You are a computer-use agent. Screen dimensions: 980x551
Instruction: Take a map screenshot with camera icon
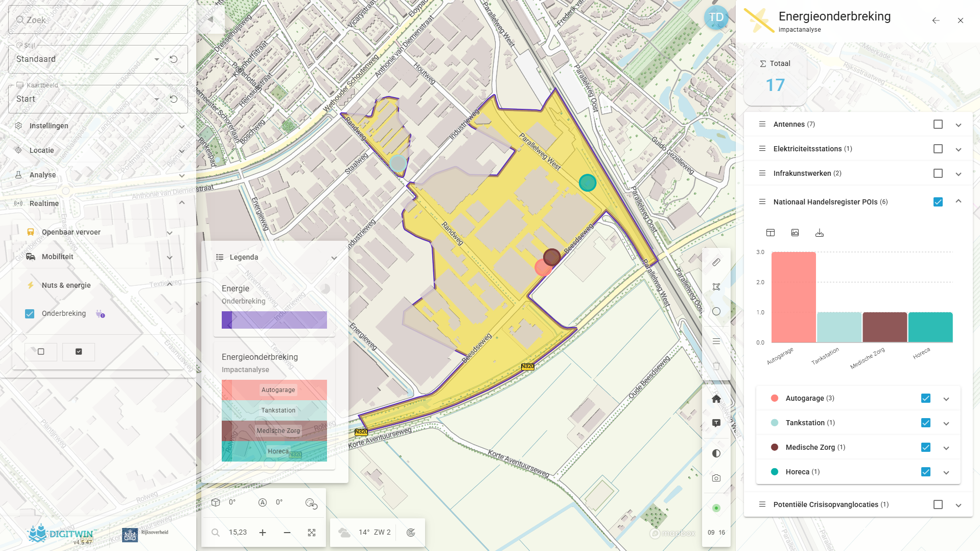(x=716, y=478)
